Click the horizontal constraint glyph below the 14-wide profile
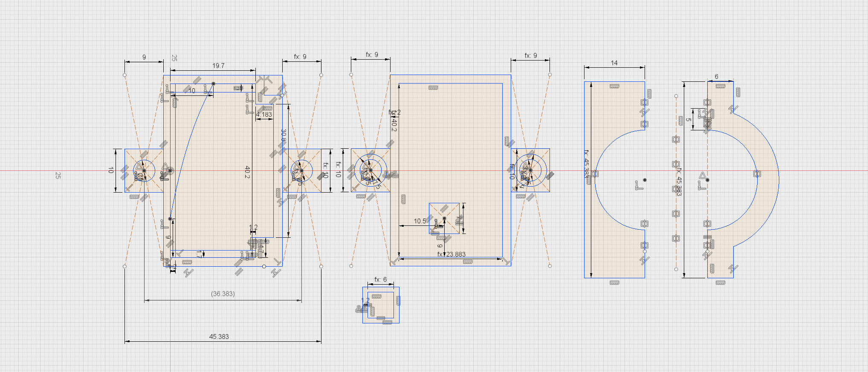 614,283
